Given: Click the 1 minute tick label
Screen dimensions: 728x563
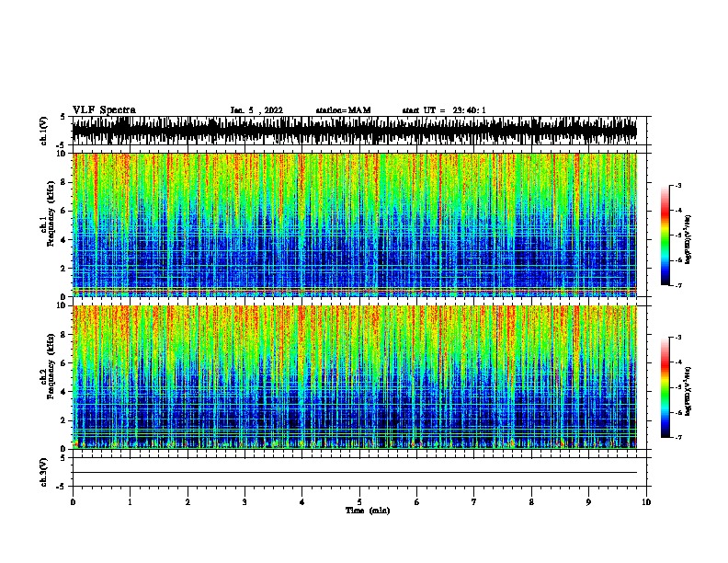Looking at the screenshot, I should [130, 502].
